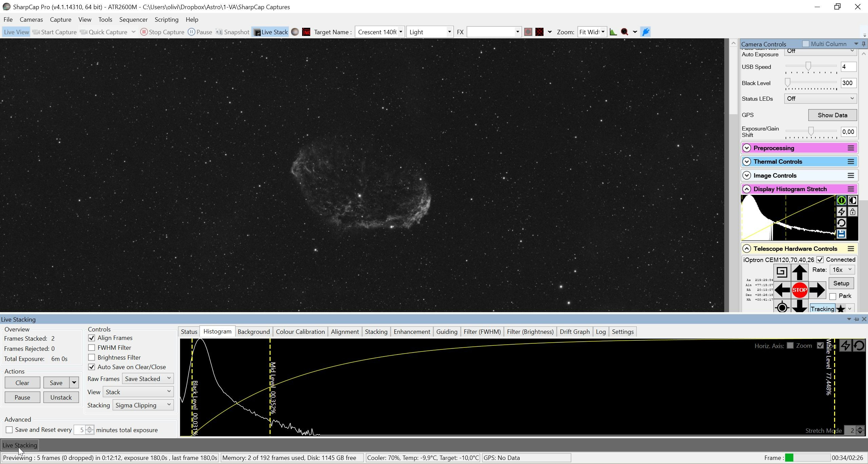Click the Unstack button
This screenshot has width=868, height=464.
pyautogui.click(x=61, y=397)
